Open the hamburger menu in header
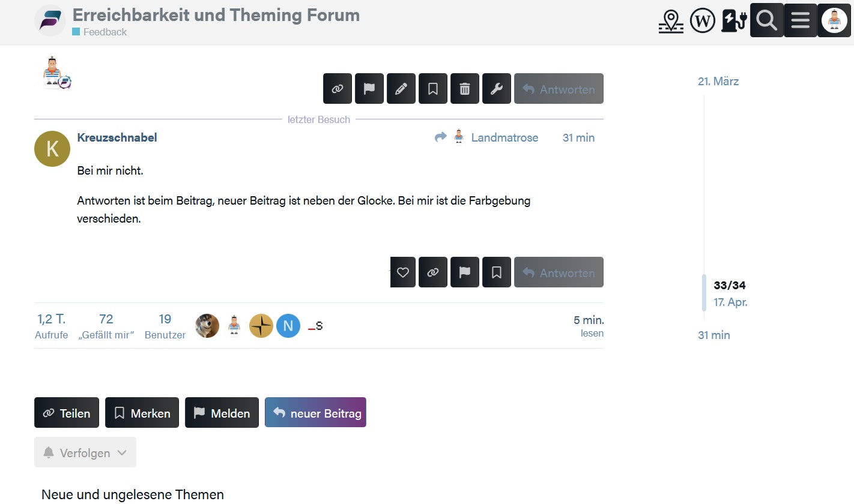Viewport: 854px width, 504px height. pyautogui.click(x=801, y=20)
